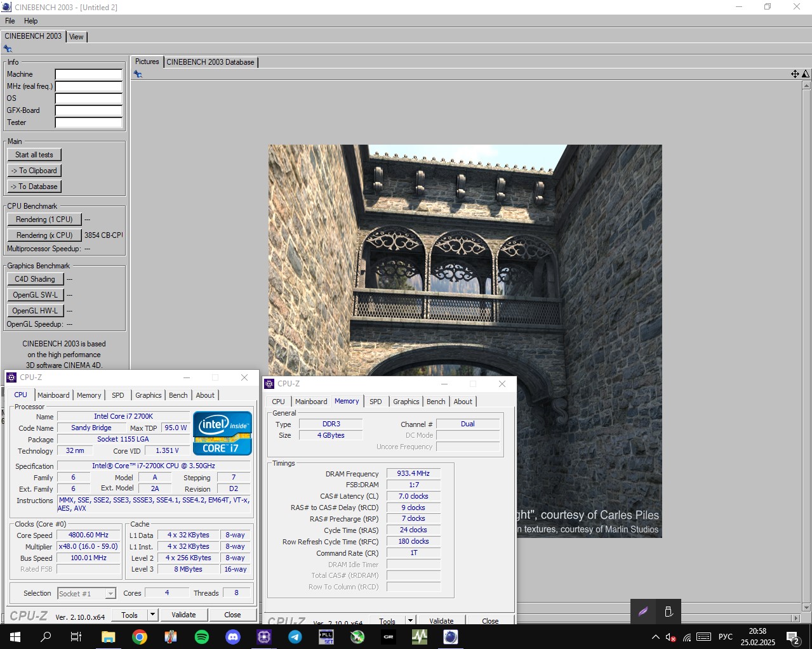
Task: Run the Rendering (x CPU) benchmark
Action: tap(44, 235)
